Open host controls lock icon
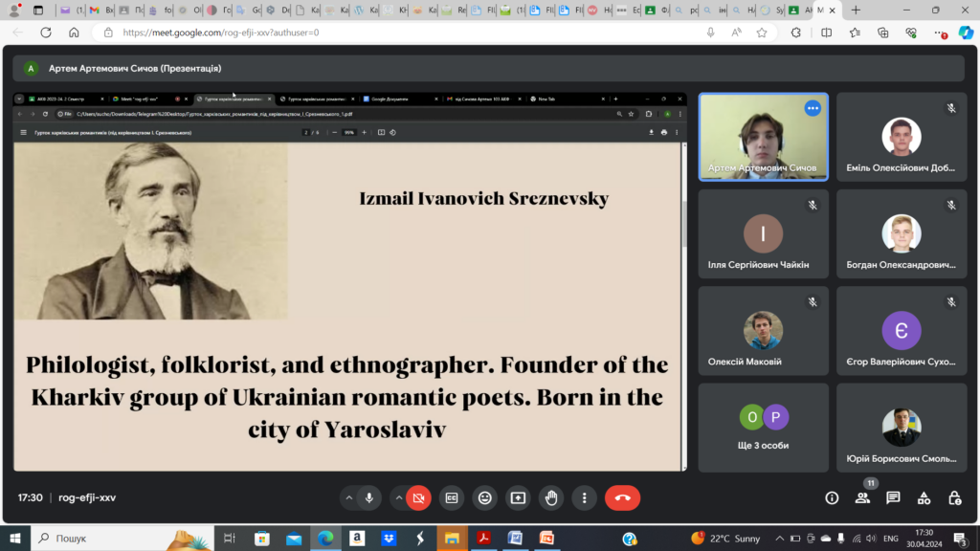Viewport: 980px width, 551px height. point(954,497)
